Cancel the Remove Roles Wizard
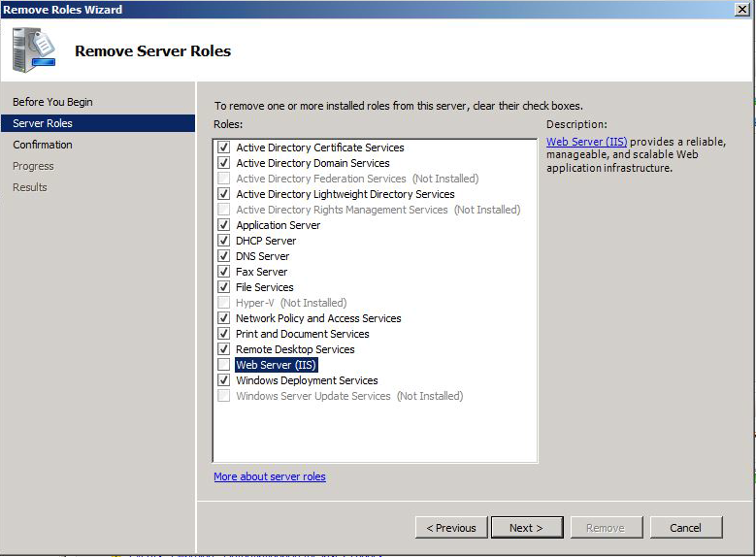Viewport: 756px width, 557px height. click(684, 528)
